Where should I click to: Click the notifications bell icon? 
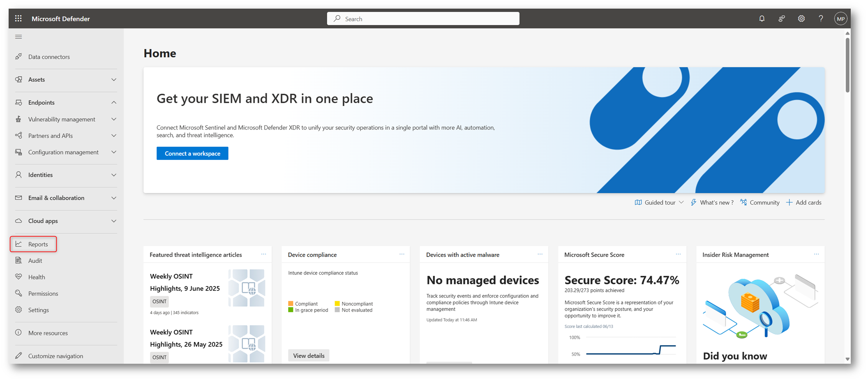click(762, 18)
